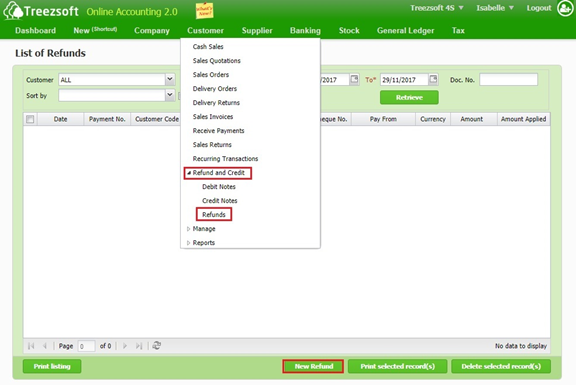Focus the To date field
This screenshot has width=576, height=385.
[x=404, y=79]
